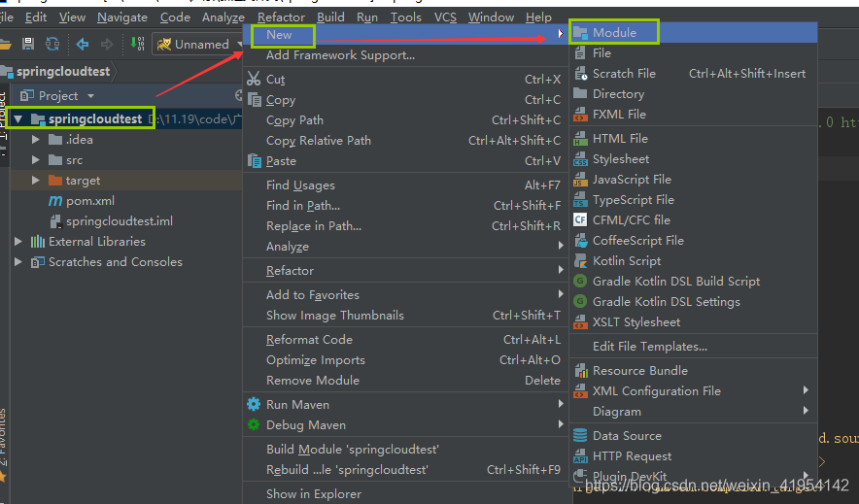Click the Save All toolbar icon
Viewport: 859px width, 504px height.
[x=28, y=44]
